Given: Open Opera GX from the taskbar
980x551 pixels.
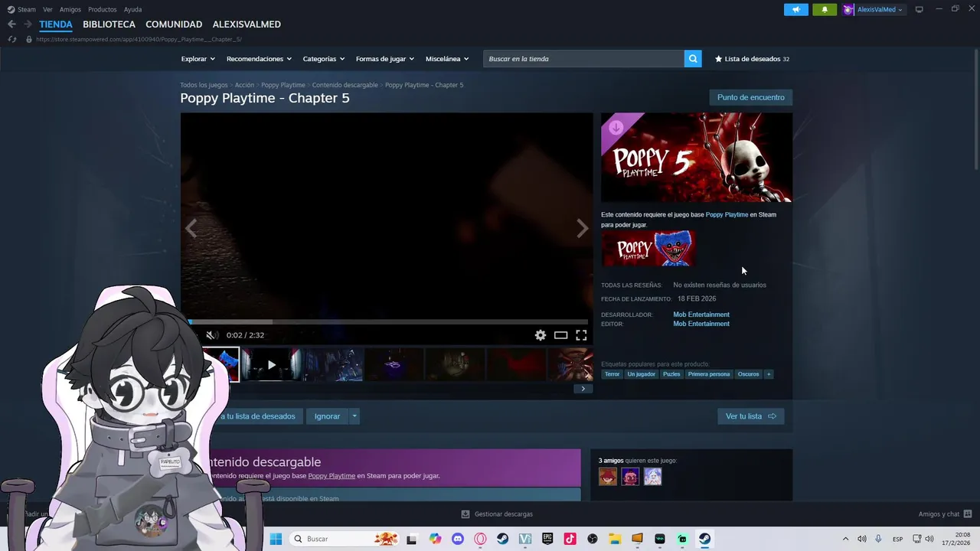Looking at the screenshot, I should point(480,539).
